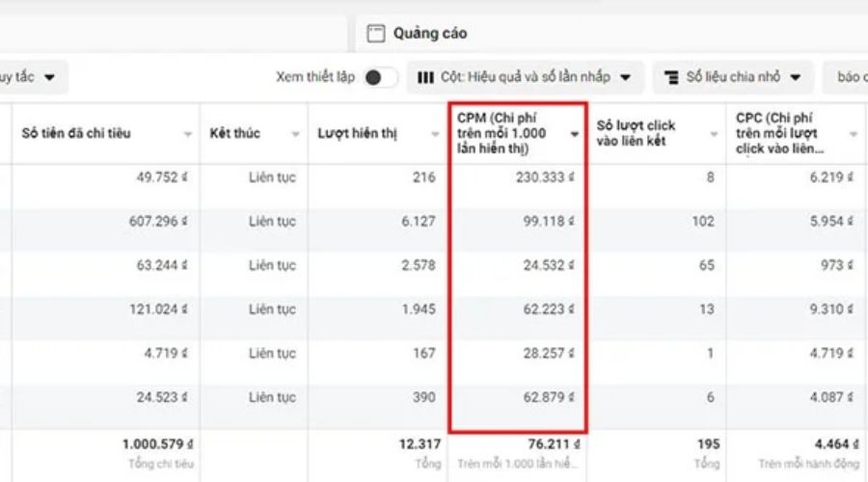
Task: Toggle the Xem thiết lập switch
Action: (x=380, y=77)
